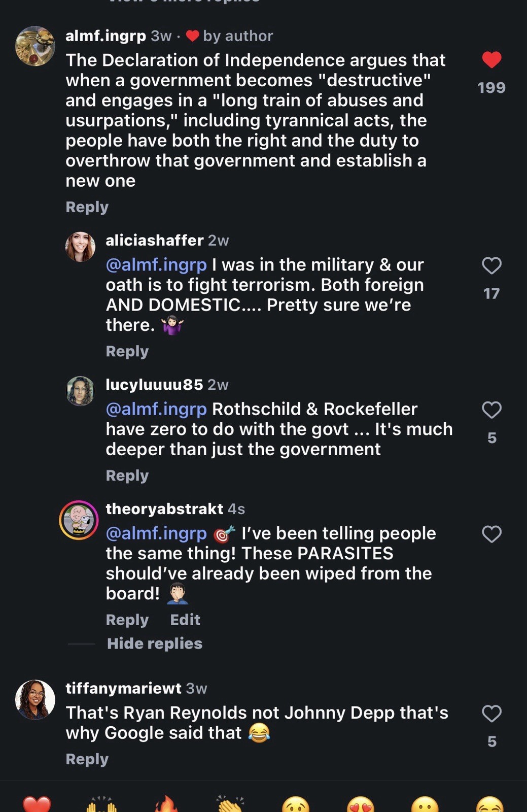Open tiffanymariewt's profile photo
Viewport: 527px width, 812px height.
[x=35, y=700]
